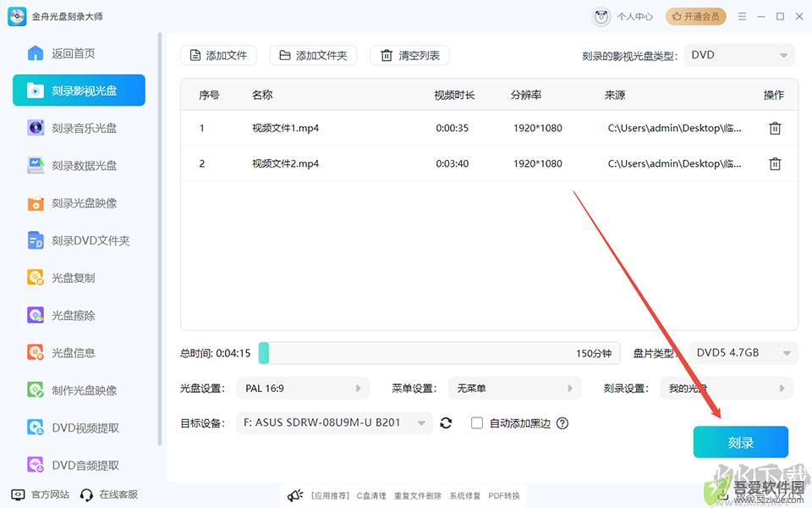The image size is (812, 508).
Task: Click the 开通会员 membership button
Action: (695, 17)
